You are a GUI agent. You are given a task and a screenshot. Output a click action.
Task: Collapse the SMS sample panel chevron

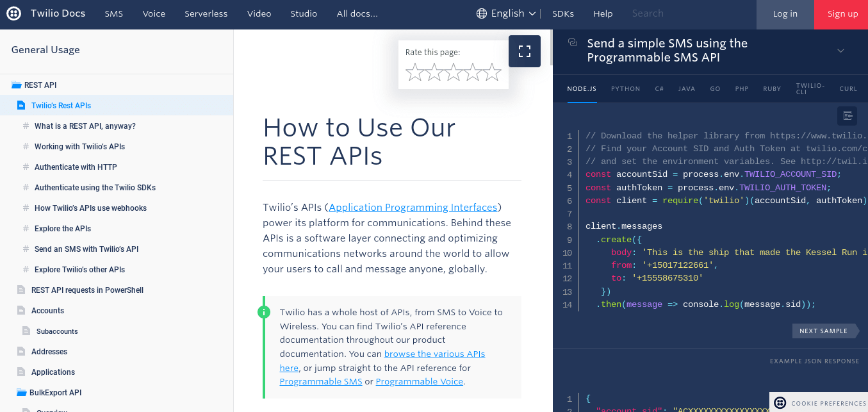[841, 51]
